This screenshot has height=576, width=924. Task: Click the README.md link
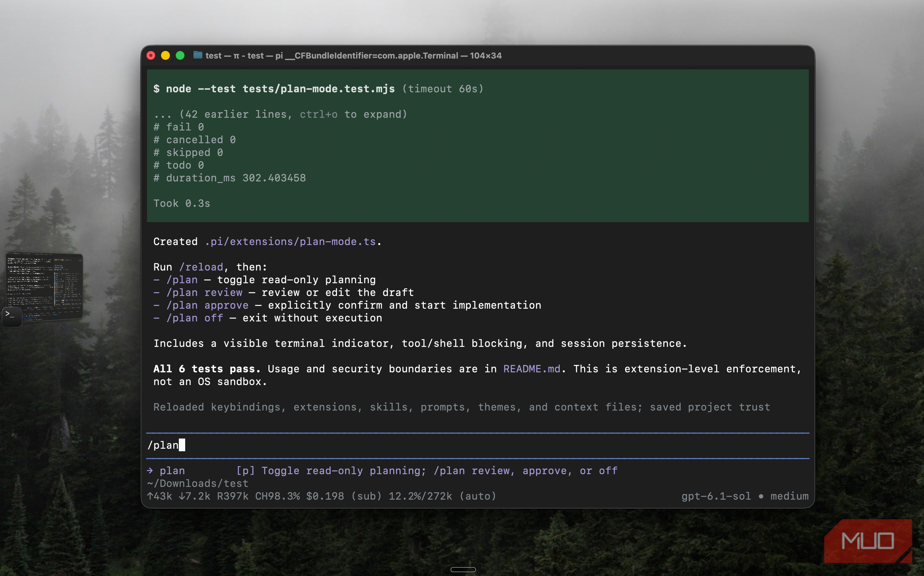[532, 369]
